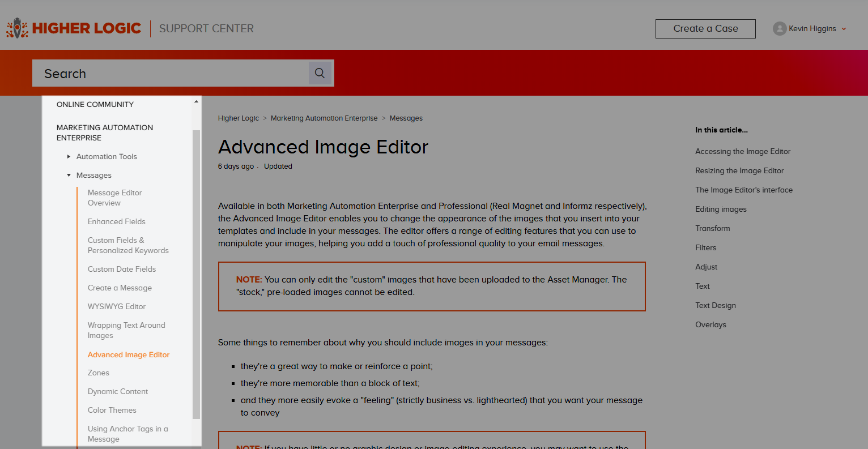Open Dynamic Content article
868x449 pixels.
(118, 391)
